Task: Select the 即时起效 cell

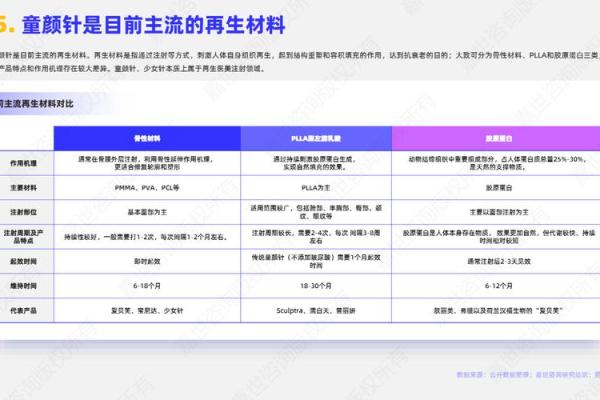Action: click(x=148, y=259)
